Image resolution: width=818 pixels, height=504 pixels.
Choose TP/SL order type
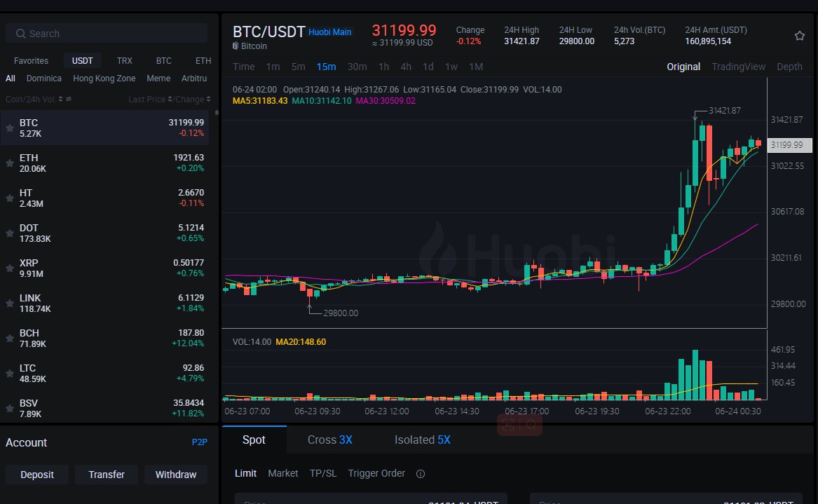click(x=323, y=473)
